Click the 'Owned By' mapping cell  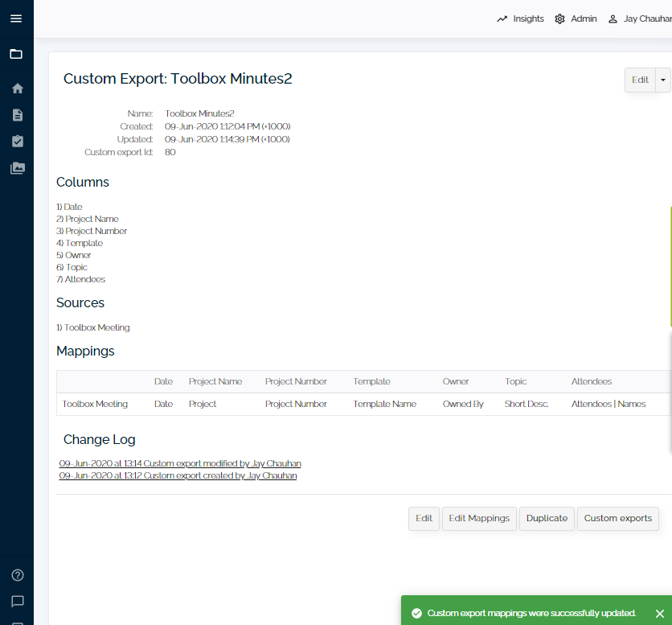[x=463, y=404]
